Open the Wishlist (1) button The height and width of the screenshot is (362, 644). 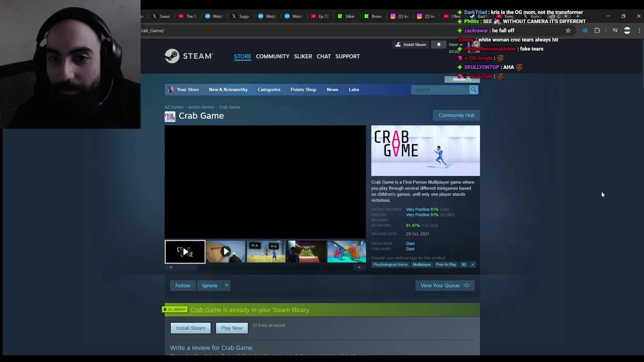coord(462,79)
